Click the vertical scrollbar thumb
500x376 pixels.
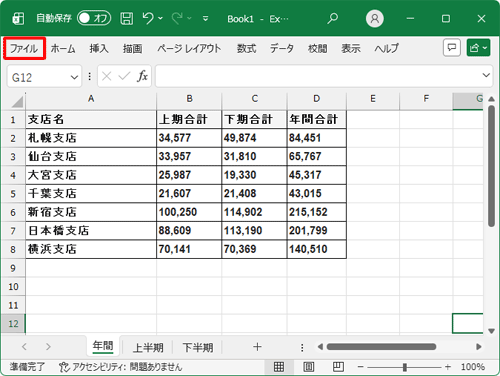coord(491,166)
